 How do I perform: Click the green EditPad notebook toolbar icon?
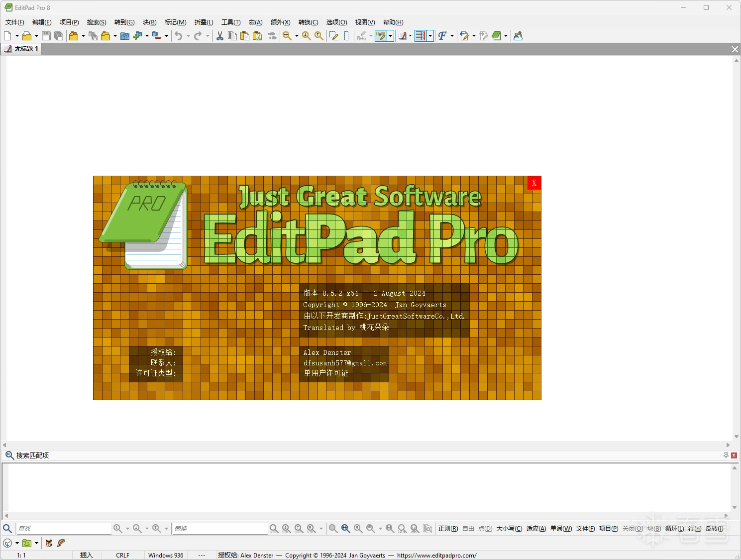coord(496,36)
